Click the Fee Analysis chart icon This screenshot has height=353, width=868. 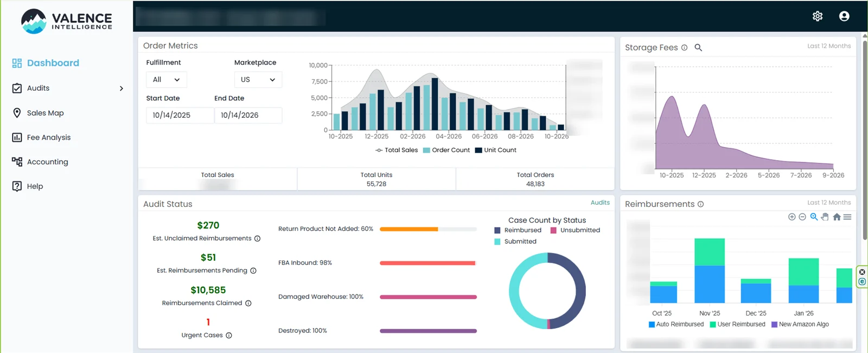tap(17, 137)
